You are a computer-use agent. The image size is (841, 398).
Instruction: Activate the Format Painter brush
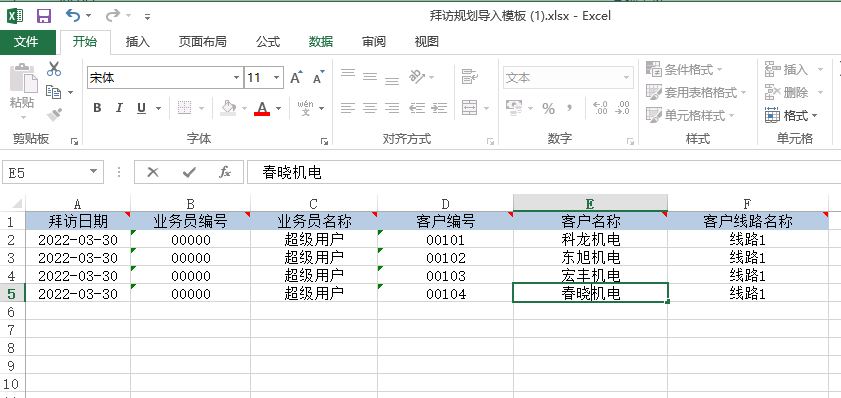(x=54, y=114)
